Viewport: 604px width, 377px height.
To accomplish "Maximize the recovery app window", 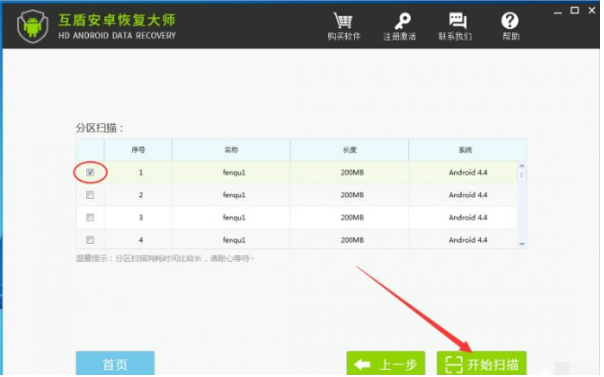I will [x=575, y=10].
